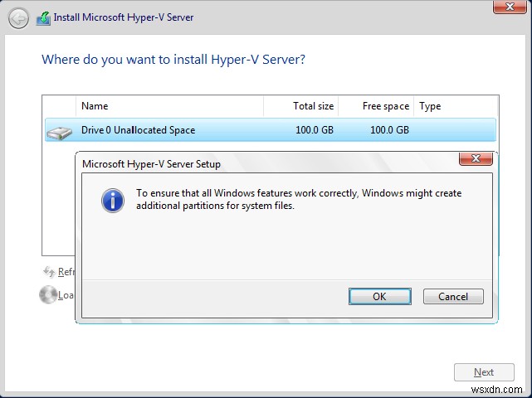
Task: Click the back arrow button
Action: [17, 18]
